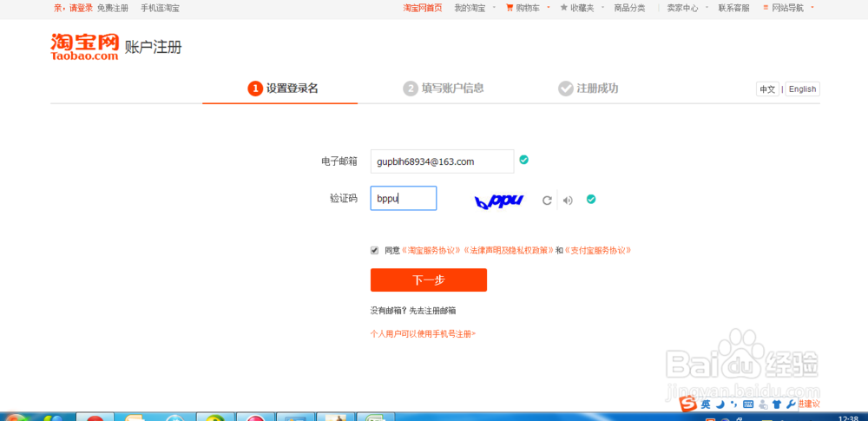This screenshot has height=421, width=868.
Task: Open 《支付宝服务协议》 link
Action: pyautogui.click(x=598, y=250)
